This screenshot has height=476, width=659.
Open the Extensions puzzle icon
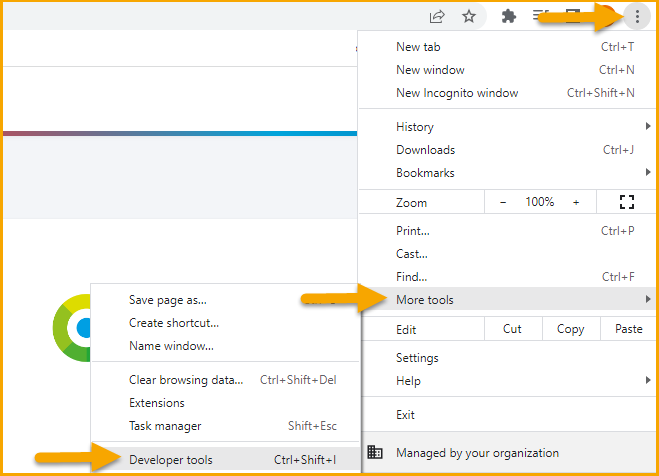pos(509,17)
